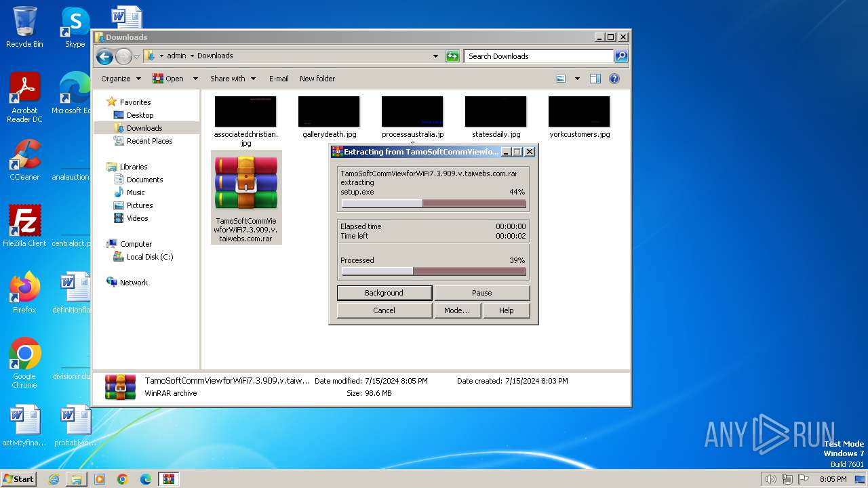Expand the address bar history dropdown
The image size is (868, 488).
tap(435, 56)
